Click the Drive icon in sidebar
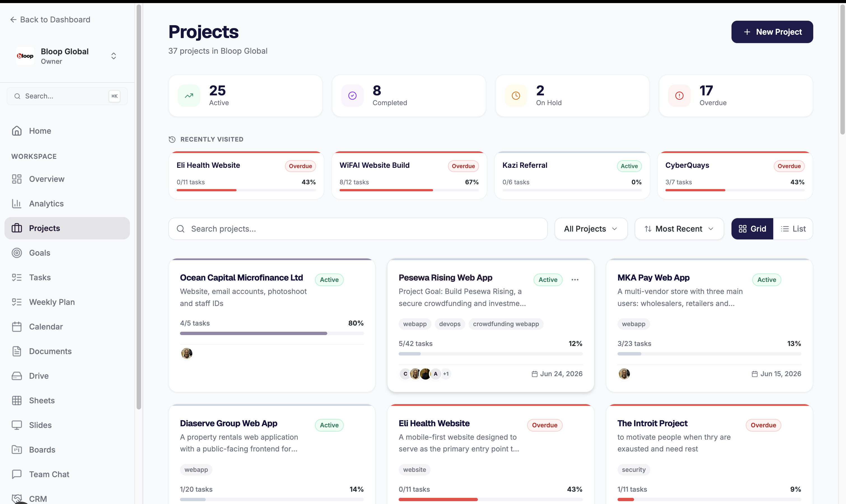Screen dimensions: 846x504 [x=17, y=376]
